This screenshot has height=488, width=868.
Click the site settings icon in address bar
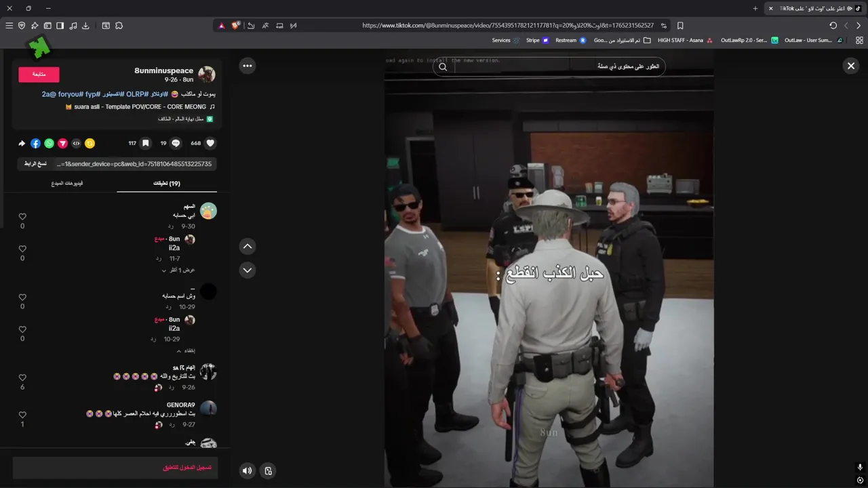(x=664, y=26)
